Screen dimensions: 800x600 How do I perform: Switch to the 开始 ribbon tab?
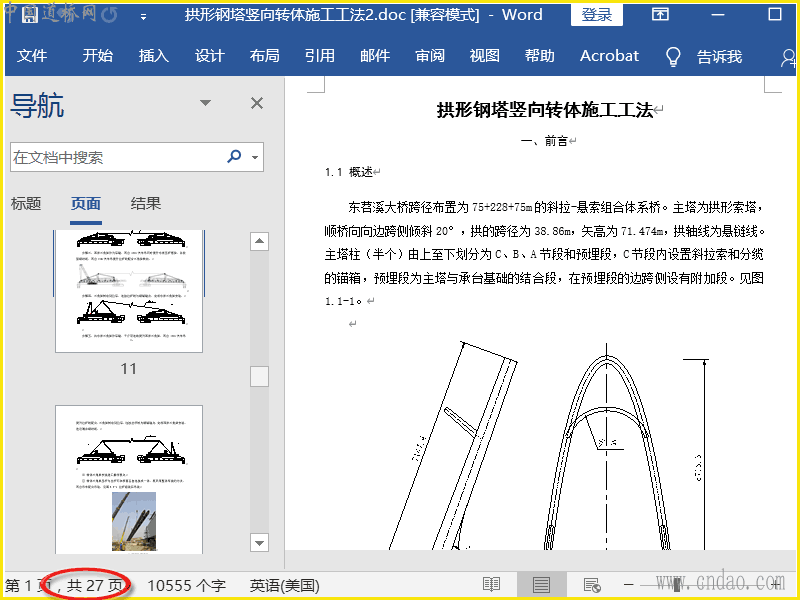click(97, 55)
